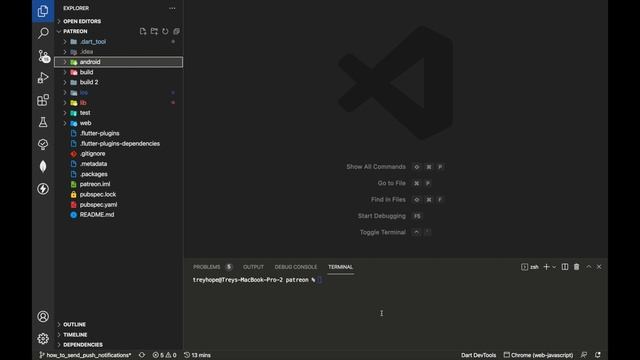This screenshot has width=640, height=360.
Task: Expand the .idea folder
Action: pyautogui.click(x=118, y=52)
